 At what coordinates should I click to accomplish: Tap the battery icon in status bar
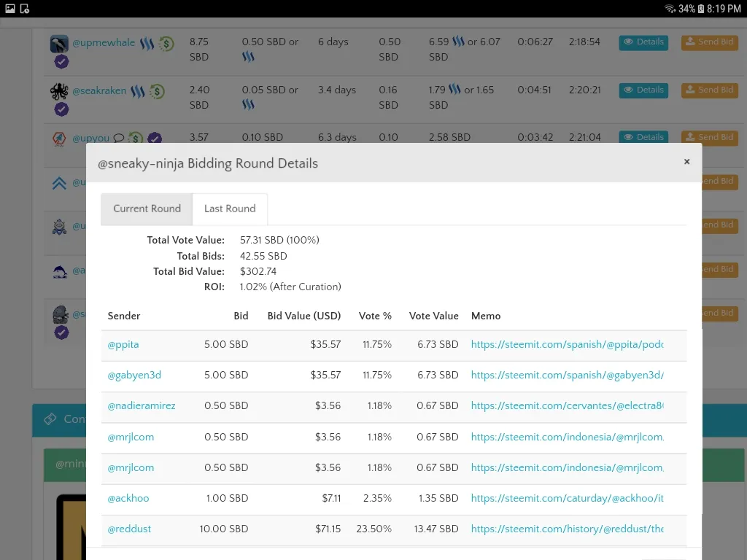(x=701, y=9)
